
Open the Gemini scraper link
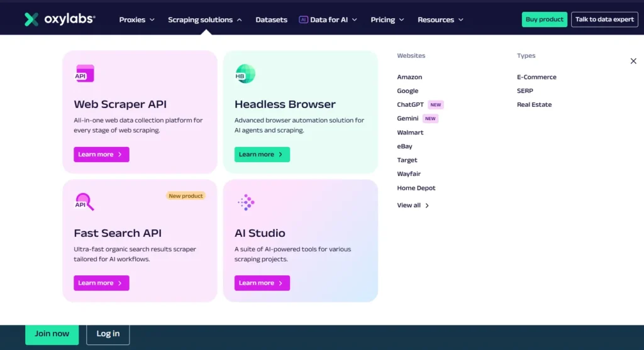click(408, 119)
